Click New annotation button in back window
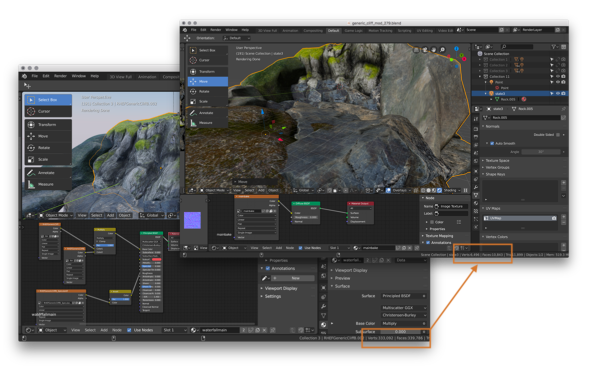The width and height of the screenshot is (600, 371). tap(293, 278)
